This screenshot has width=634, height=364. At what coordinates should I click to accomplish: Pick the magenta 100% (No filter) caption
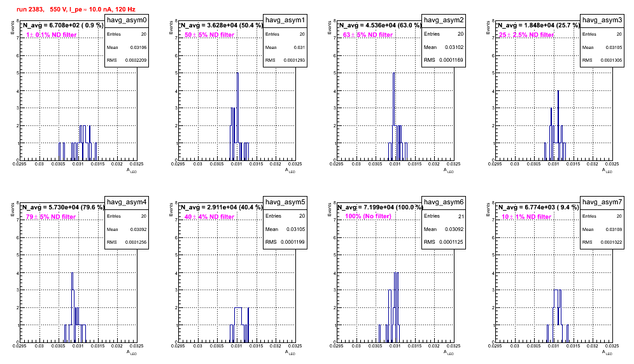coord(369,216)
